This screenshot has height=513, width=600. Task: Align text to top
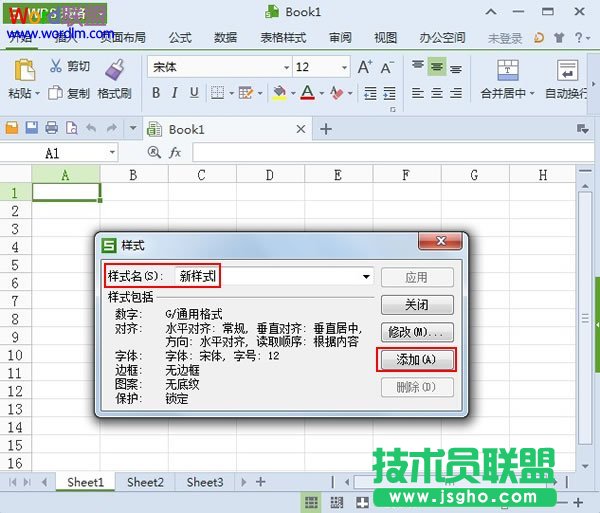418,66
